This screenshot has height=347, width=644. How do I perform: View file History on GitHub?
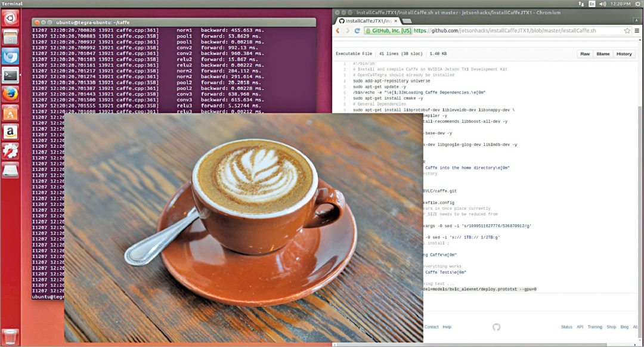click(624, 54)
